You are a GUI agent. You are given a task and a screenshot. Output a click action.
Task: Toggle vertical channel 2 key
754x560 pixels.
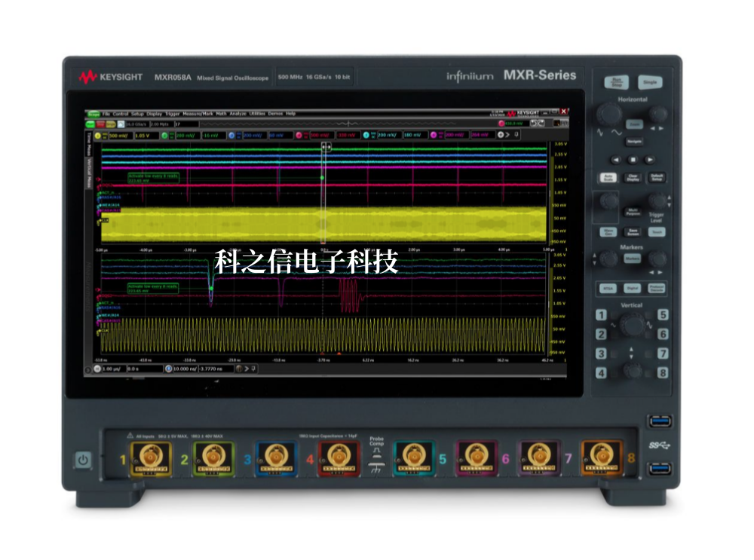tap(601, 334)
